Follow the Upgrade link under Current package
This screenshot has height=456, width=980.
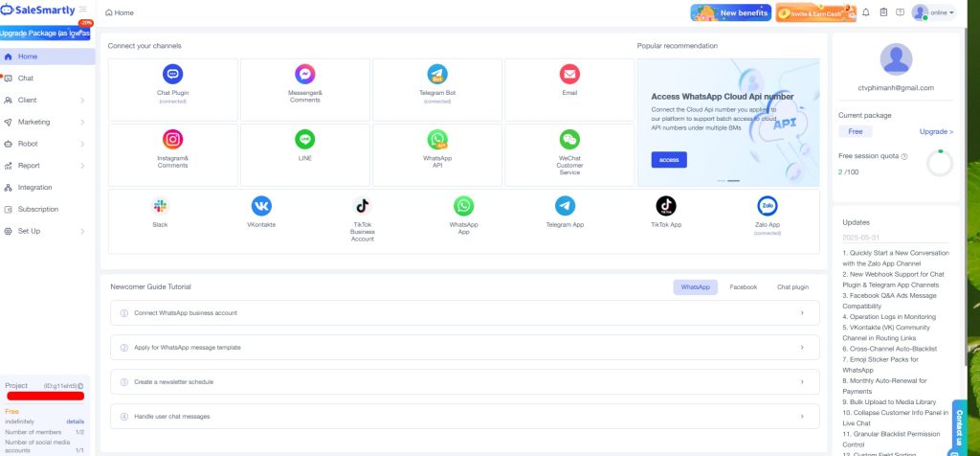point(936,132)
